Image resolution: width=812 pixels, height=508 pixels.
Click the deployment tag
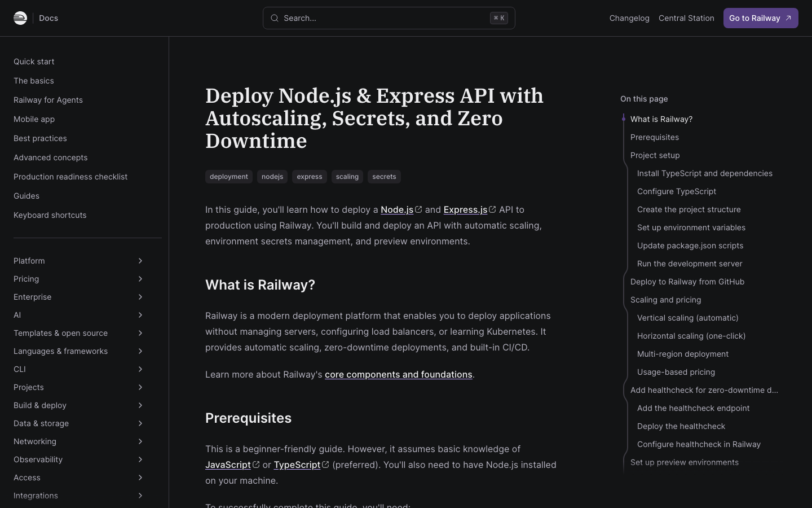coord(229,177)
